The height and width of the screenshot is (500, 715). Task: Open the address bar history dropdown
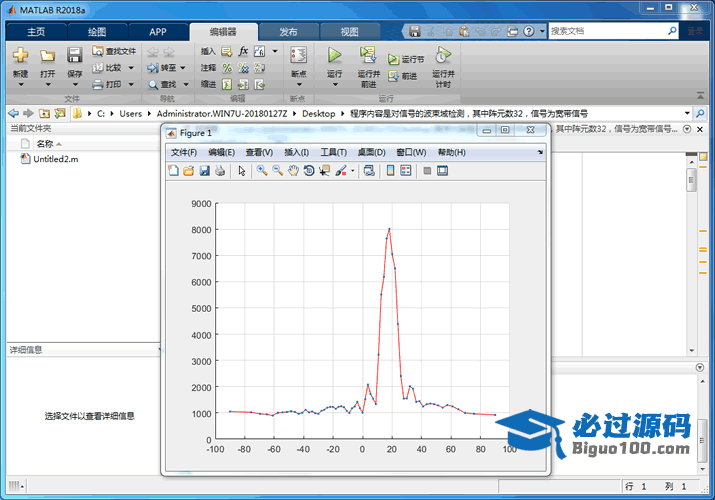[687, 113]
